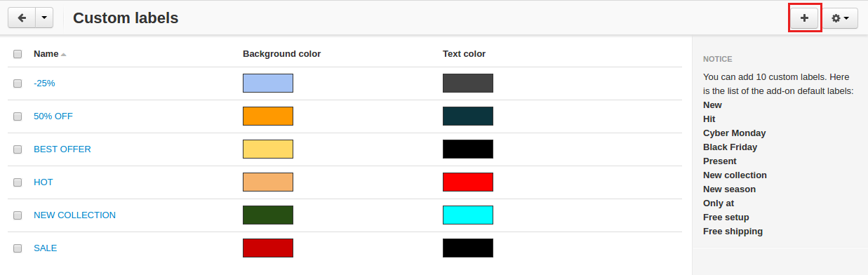The height and width of the screenshot is (275, 868).
Task: Open the SALE label link
Action: (x=46, y=248)
